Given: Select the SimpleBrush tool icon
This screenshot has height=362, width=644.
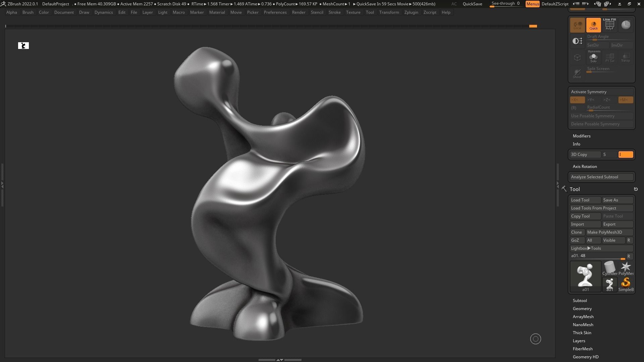Looking at the screenshot, I should (626, 285).
